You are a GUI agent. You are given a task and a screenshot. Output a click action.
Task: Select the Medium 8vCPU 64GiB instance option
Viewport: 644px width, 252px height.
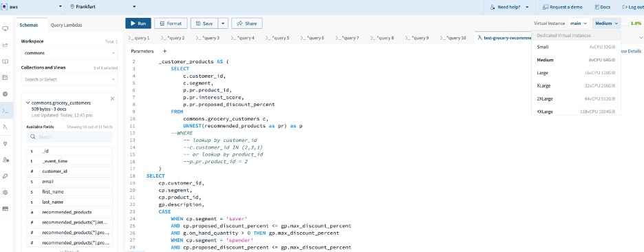pyautogui.click(x=576, y=60)
